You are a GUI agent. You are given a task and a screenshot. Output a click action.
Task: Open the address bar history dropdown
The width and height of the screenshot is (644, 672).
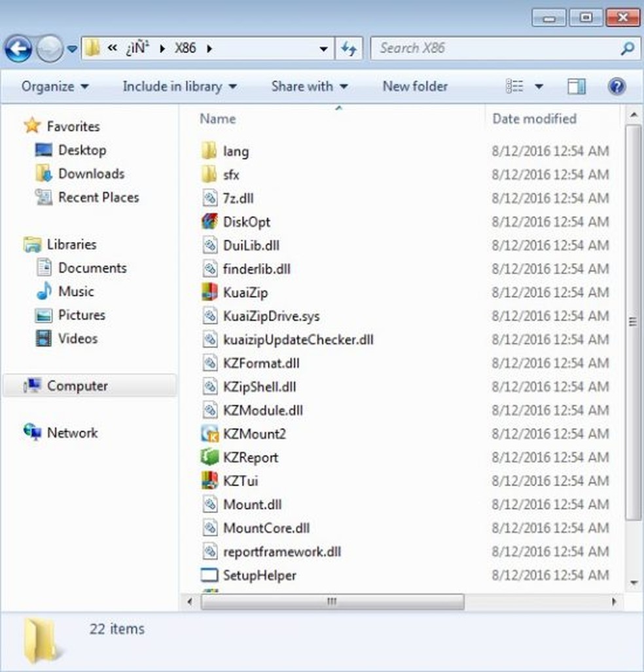click(324, 49)
